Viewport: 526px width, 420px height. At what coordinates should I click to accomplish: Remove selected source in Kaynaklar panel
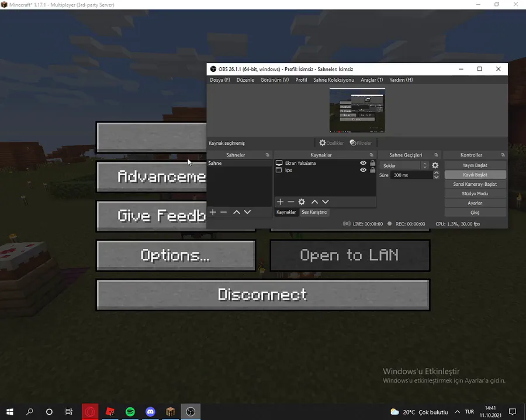(x=291, y=202)
